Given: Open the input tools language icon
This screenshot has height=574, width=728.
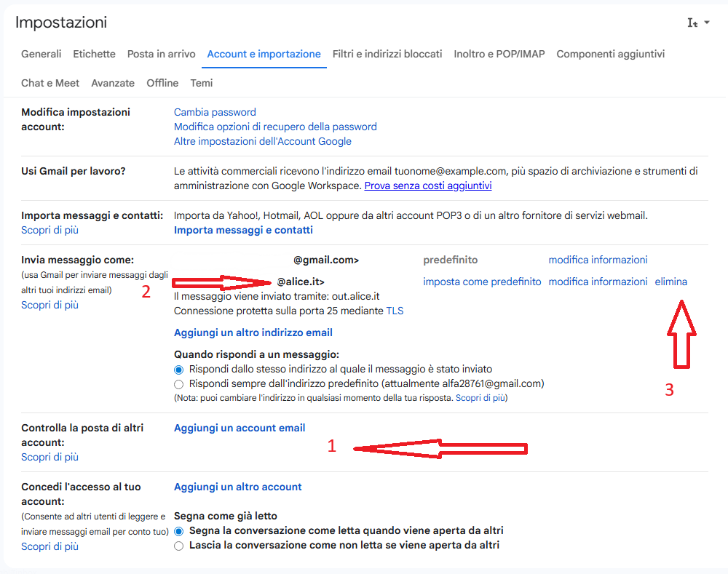Looking at the screenshot, I should point(692,23).
